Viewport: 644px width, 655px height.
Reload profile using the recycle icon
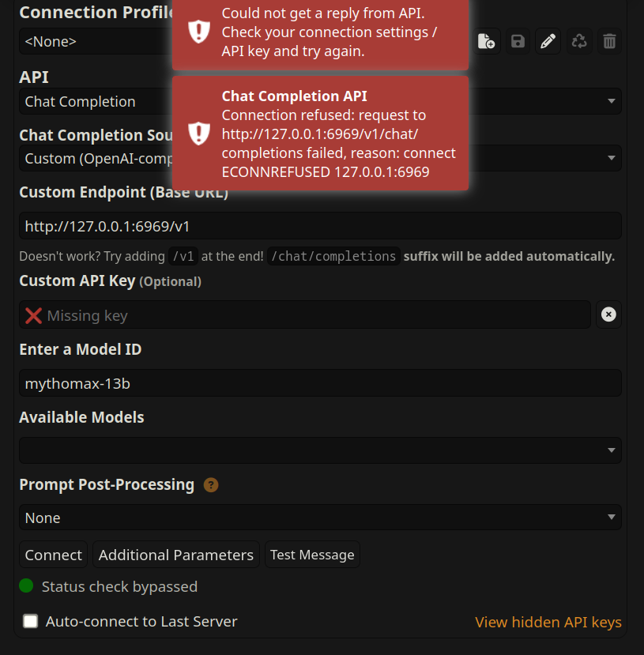579,42
